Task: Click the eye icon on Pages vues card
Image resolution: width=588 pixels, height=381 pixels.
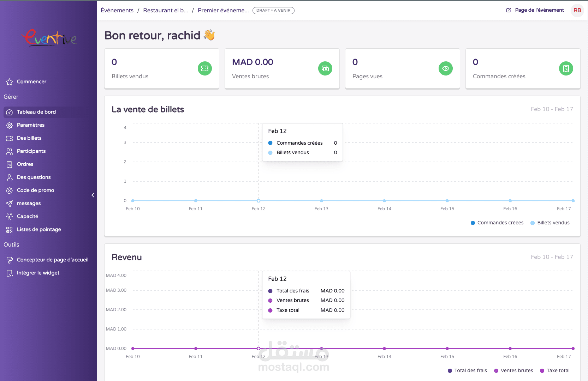Action: pyautogui.click(x=446, y=68)
